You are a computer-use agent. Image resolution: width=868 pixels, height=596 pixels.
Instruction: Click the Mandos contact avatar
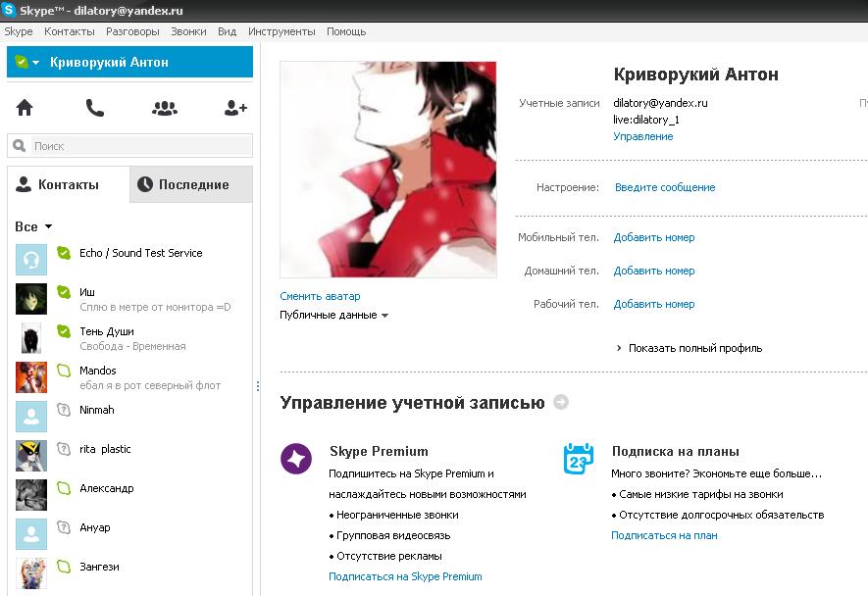tap(31, 377)
